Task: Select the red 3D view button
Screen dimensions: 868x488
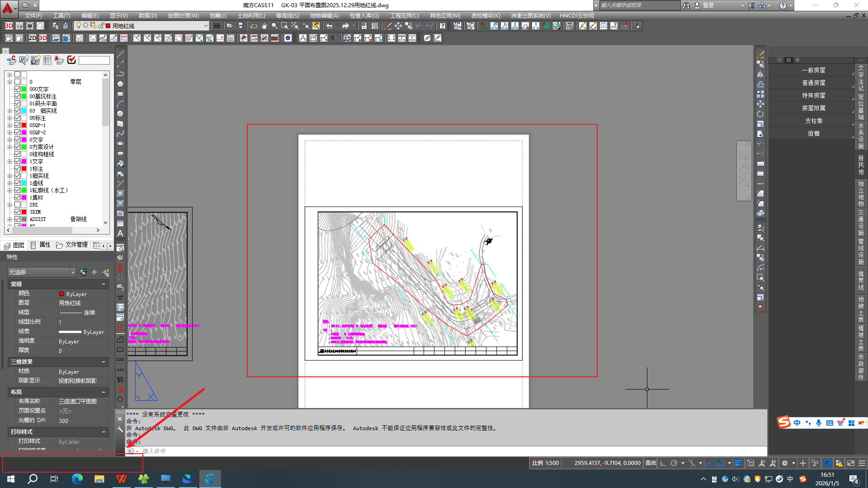Action: [43, 38]
